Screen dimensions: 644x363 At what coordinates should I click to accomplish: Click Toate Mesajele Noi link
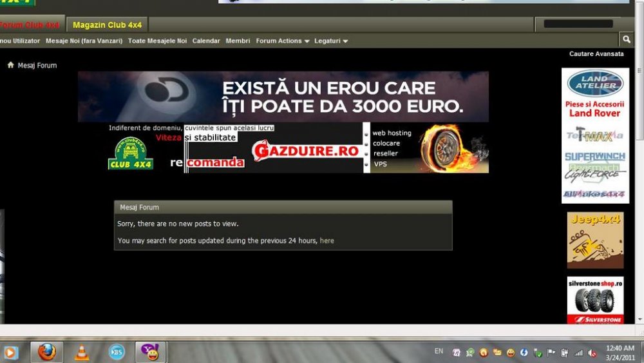pos(157,41)
